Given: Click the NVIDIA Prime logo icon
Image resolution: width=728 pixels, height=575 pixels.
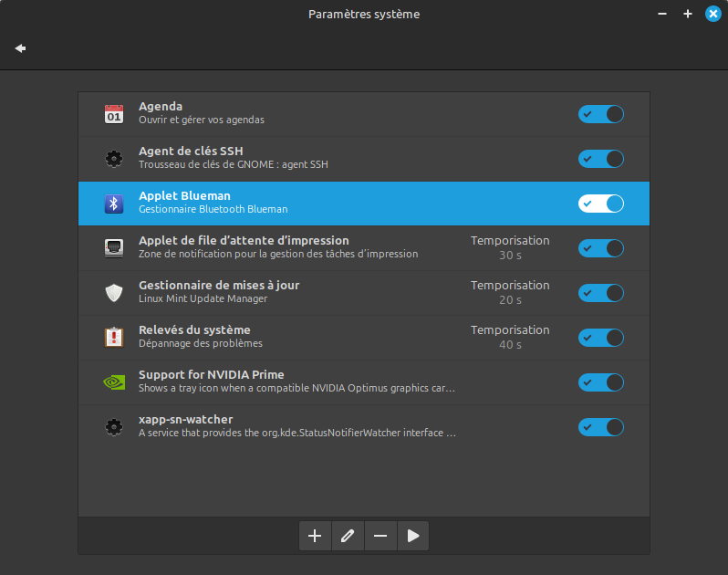Looking at the screenshot, I should [114, 382].
